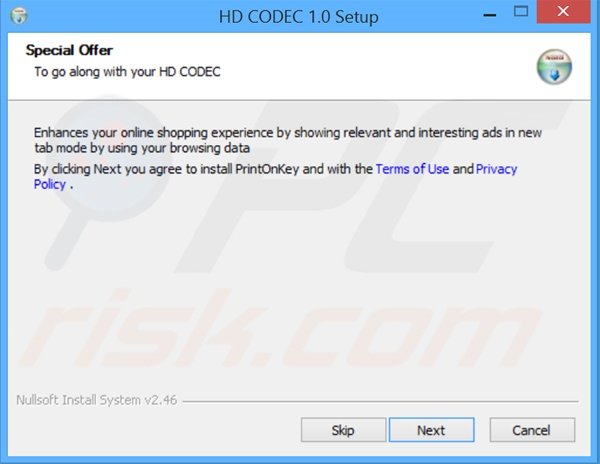Cancel the HD CODEC setup

(x=532, y=430)
